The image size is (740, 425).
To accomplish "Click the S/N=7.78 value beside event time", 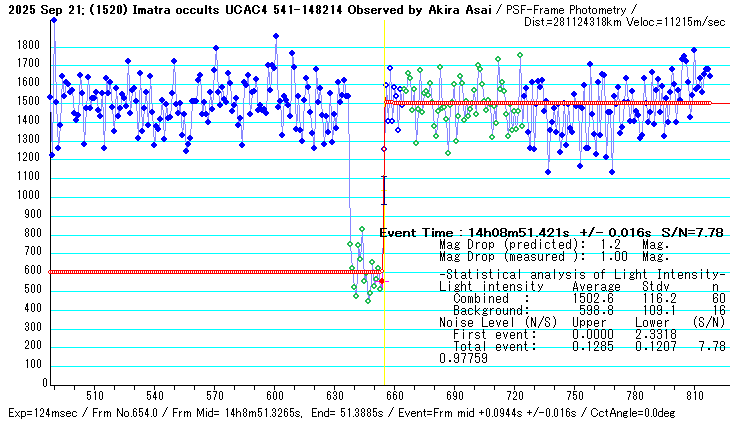I will click(x=696, y=232).
